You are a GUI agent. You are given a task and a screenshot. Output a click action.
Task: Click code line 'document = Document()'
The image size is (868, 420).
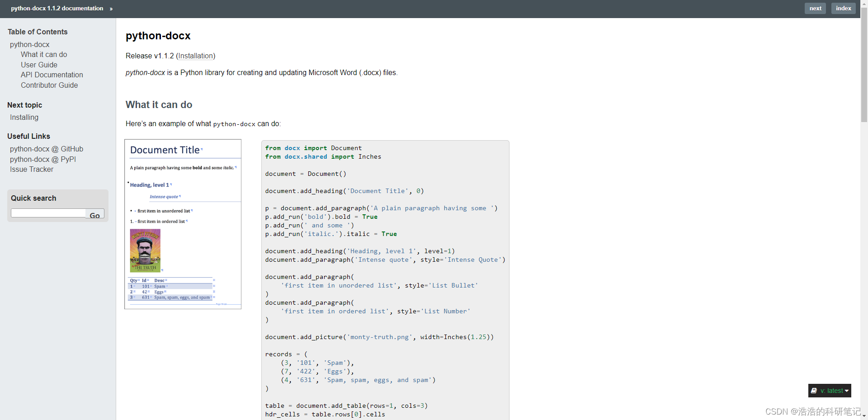coord(306,174)
